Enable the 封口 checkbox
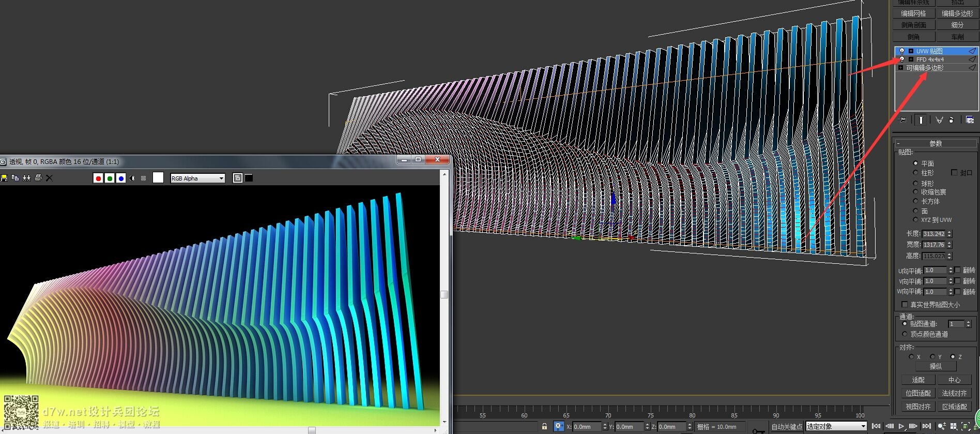The width and height of the screenshot is (980, 434). 954,172
